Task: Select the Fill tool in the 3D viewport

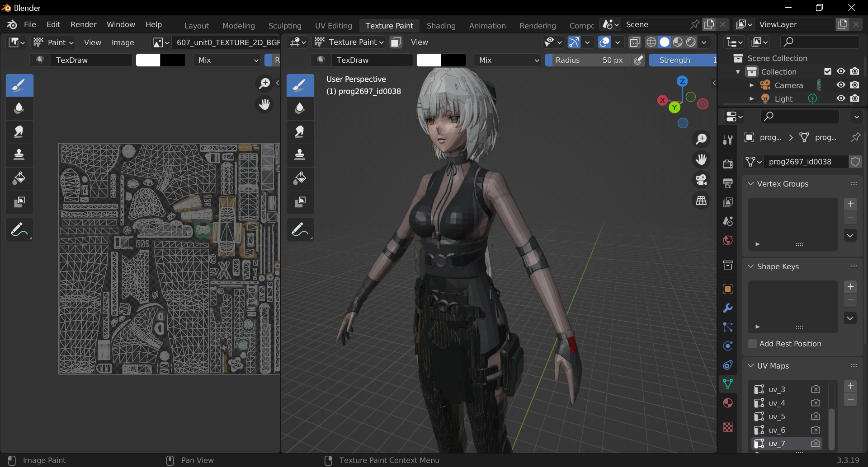Action: pos(300,178)
